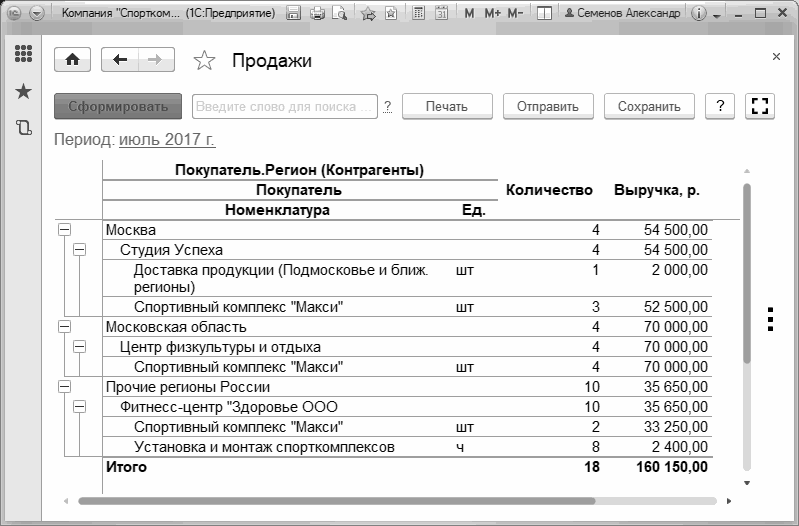The height and width of the screenshot is (526, 799).
Task: Click the print icon in title bar
Action: (317, 14)
